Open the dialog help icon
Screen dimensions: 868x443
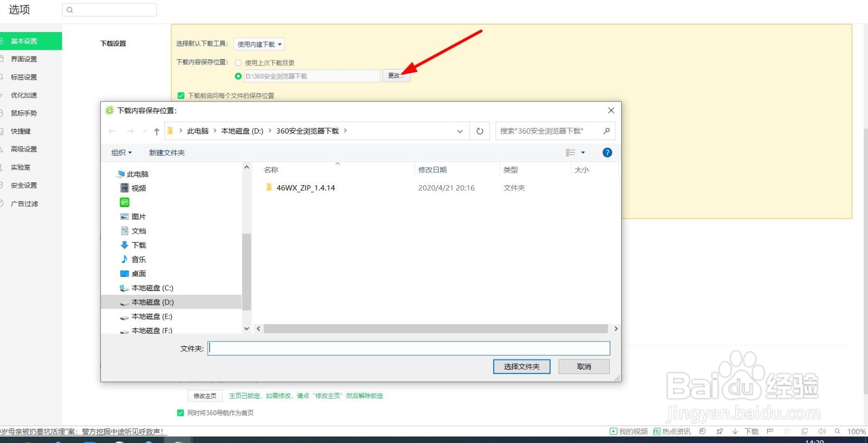607,153
